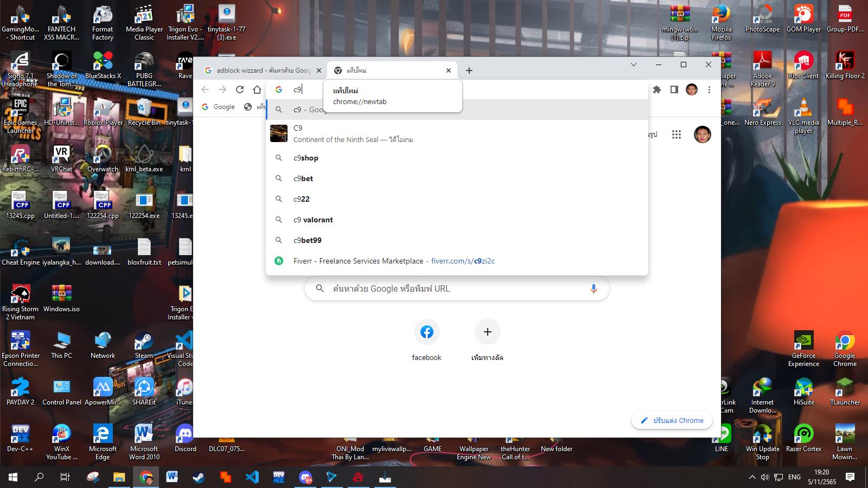The height and width of the screenshot is (488, 868).
Task: Open the Fiverr Freelance Services suggestion
Action: (x=394, y=261)
